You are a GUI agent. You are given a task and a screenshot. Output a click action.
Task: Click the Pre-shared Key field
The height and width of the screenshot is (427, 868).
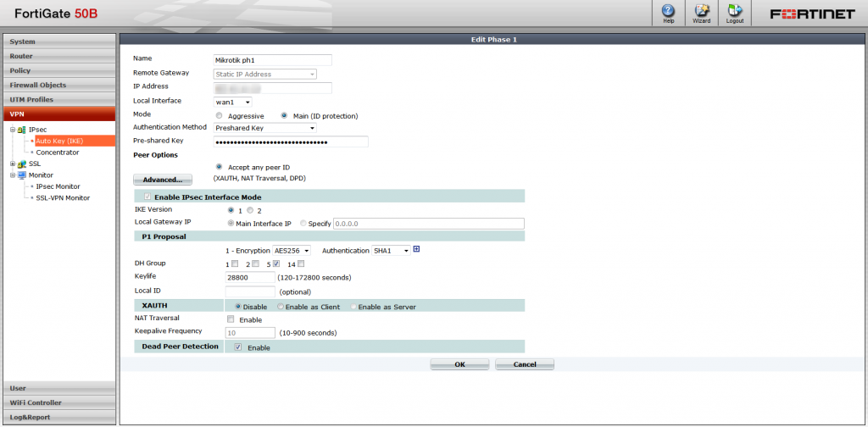tap(291, 142)
